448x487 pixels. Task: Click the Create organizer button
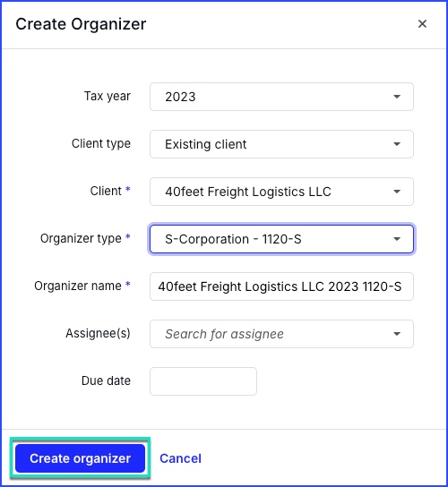[81, 458]
